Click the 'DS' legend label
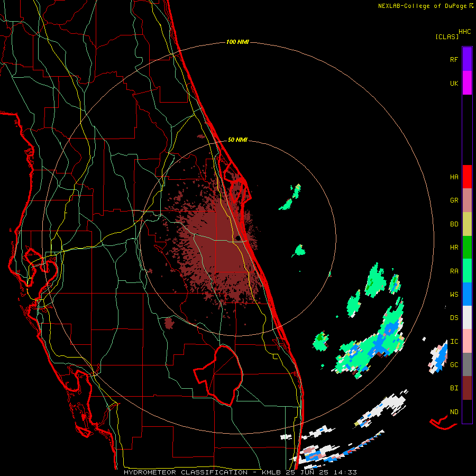Viewport: 476px width, 476px height. point(454,317)
